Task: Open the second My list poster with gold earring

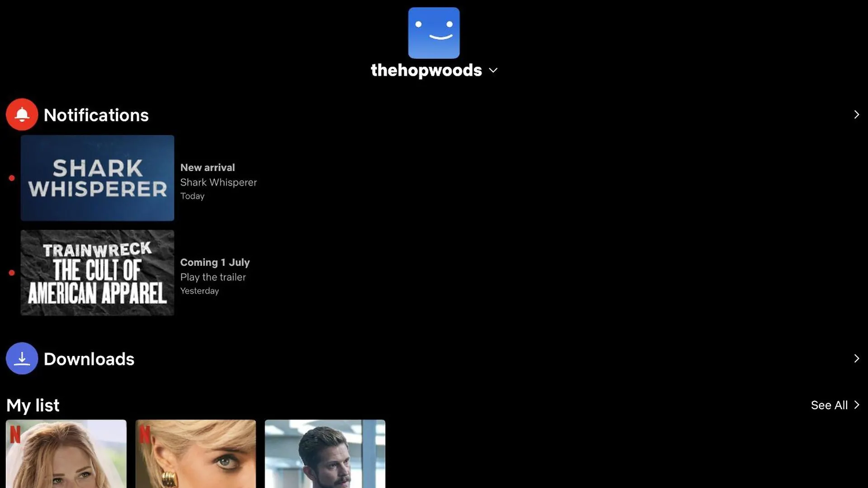Action: tap(195, 454)
